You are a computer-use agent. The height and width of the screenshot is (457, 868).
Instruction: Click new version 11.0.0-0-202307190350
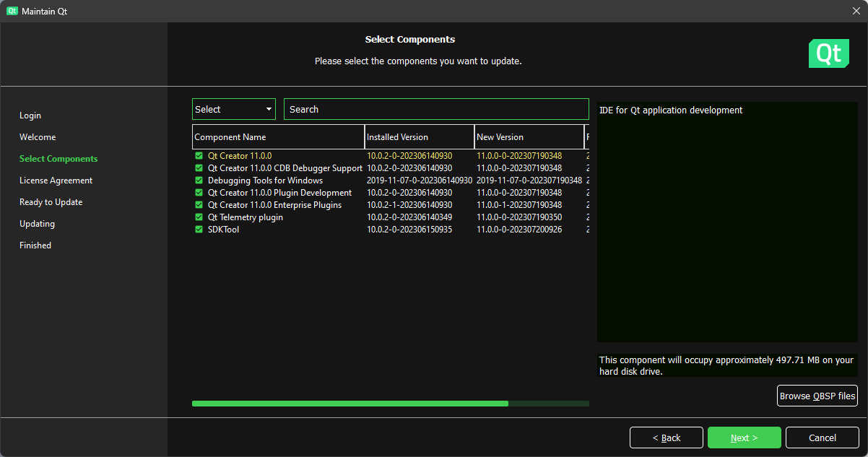tap(519, 217)
